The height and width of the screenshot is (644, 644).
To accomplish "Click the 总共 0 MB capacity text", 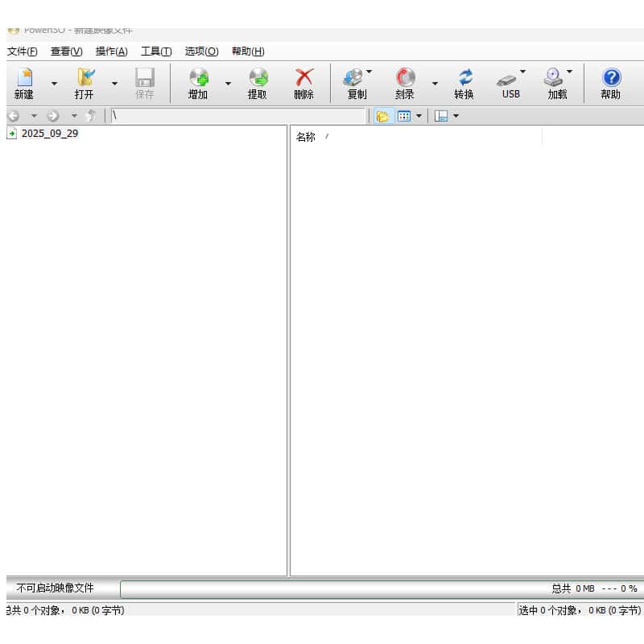I will tap(573, 588).
